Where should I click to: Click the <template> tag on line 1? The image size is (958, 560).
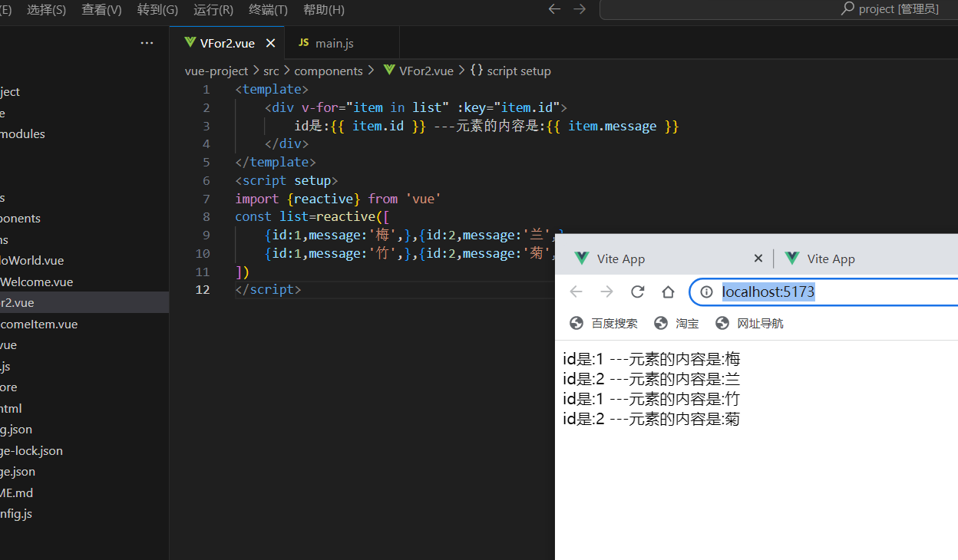[x=272, y=89]
